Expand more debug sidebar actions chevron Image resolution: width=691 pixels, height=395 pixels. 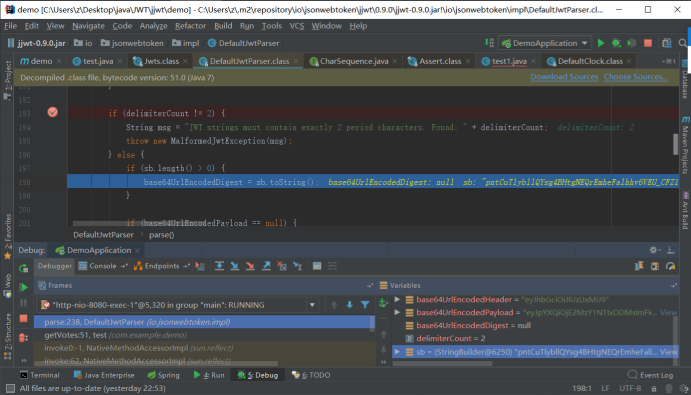coord(23,360)
